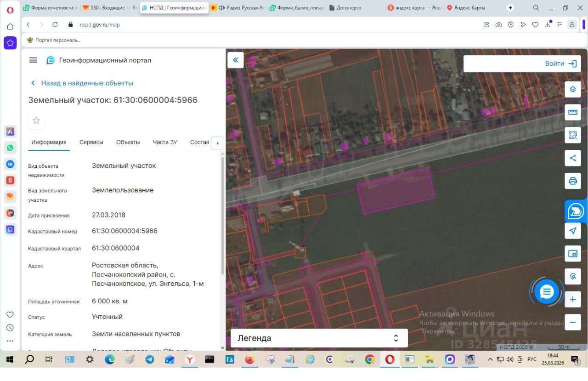Click the highlighted purple parcel on map
The width and height of the screenshot is (588, 381).
[396, 190]
